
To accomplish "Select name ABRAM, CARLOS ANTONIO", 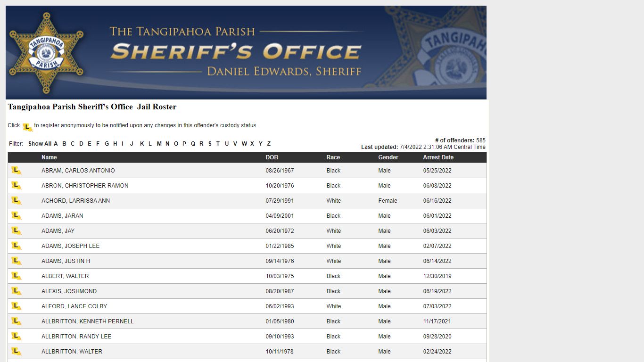I will coord(78,171).
